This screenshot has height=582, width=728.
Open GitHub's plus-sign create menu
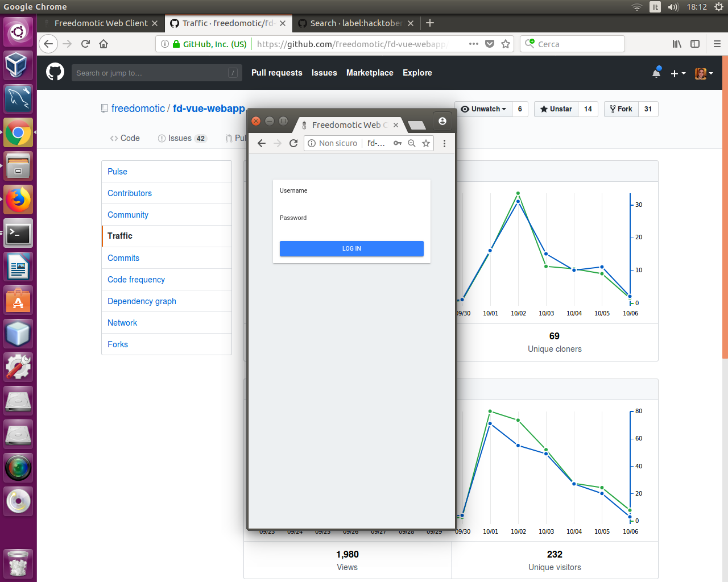pyautogui.click(x=678, y=73)
